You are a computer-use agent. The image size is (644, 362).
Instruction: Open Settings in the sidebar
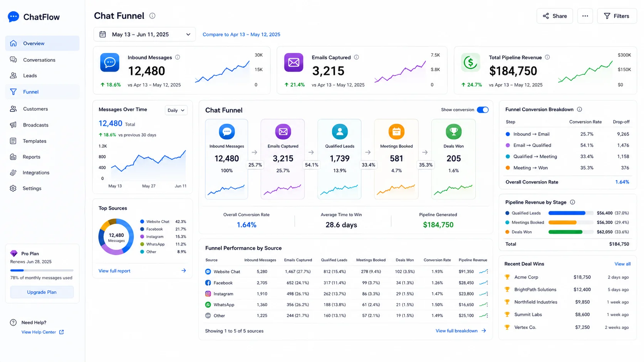point(42,188)
